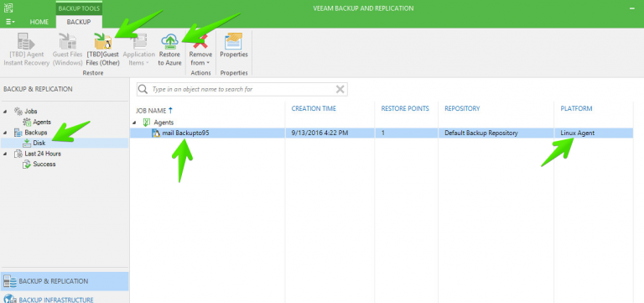Select the Backups node in tree
Image resolution: width=644 pixels, height=303 pixels.
point(36,133)
